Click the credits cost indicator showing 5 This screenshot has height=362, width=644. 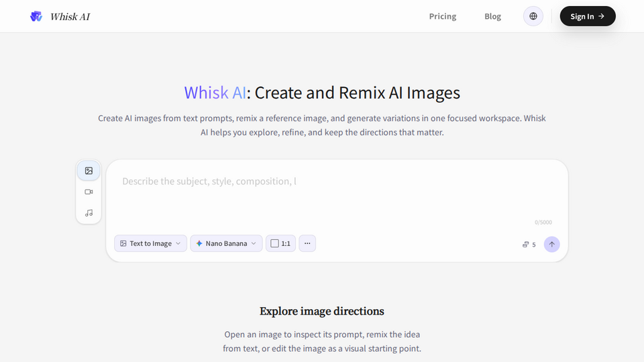pyautogui.click(x=529, y=245)
